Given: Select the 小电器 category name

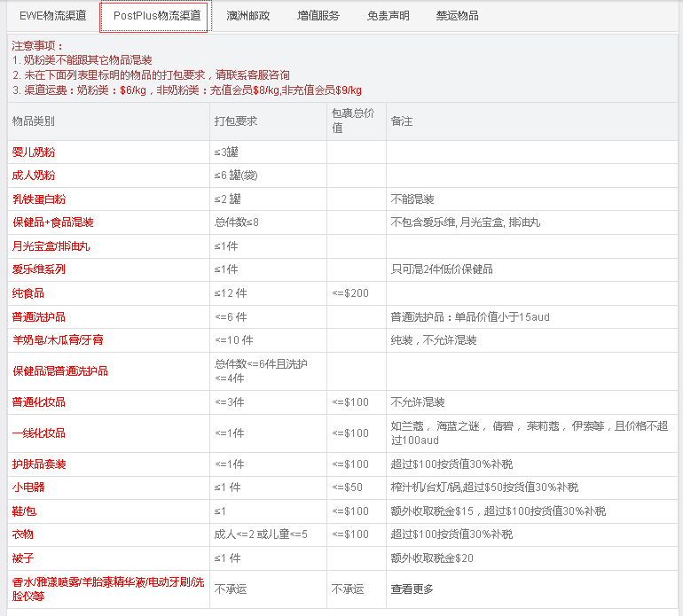Looking at the screenshot, I should pyautogui.click(x=28, y=487).
